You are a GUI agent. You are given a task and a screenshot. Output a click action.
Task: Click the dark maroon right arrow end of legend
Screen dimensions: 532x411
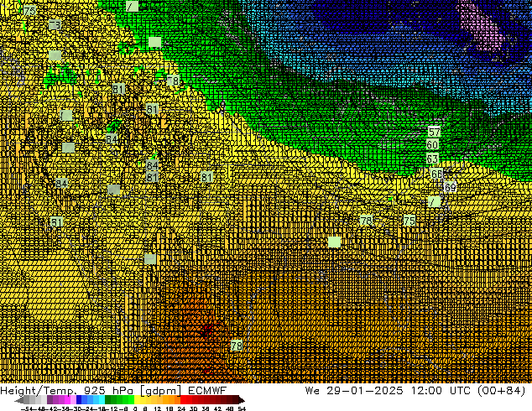242,400
